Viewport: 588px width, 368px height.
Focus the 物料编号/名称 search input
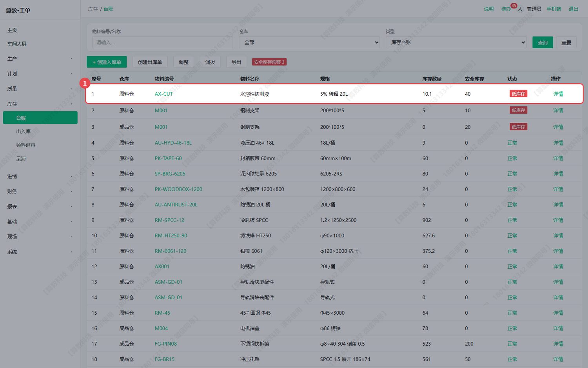point(162,42)
